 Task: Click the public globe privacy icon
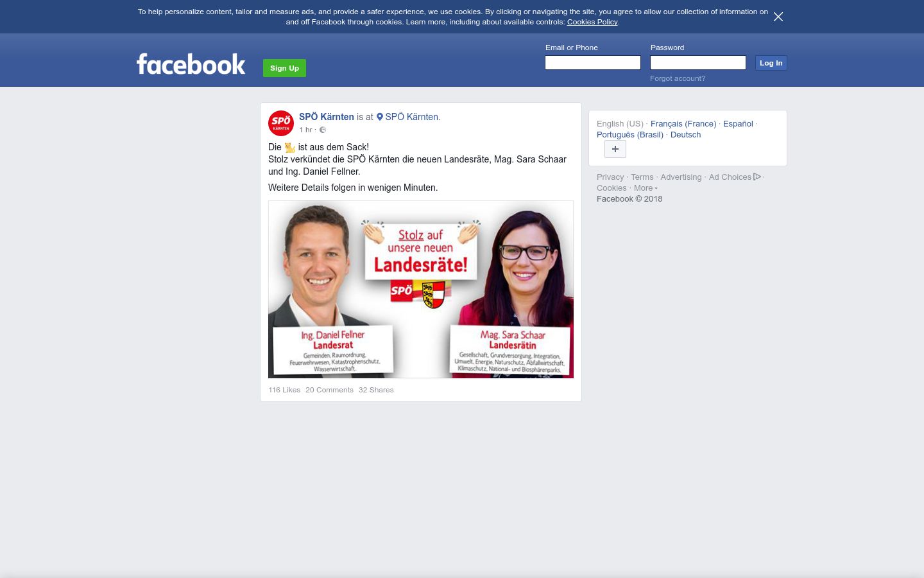[323, 130]
